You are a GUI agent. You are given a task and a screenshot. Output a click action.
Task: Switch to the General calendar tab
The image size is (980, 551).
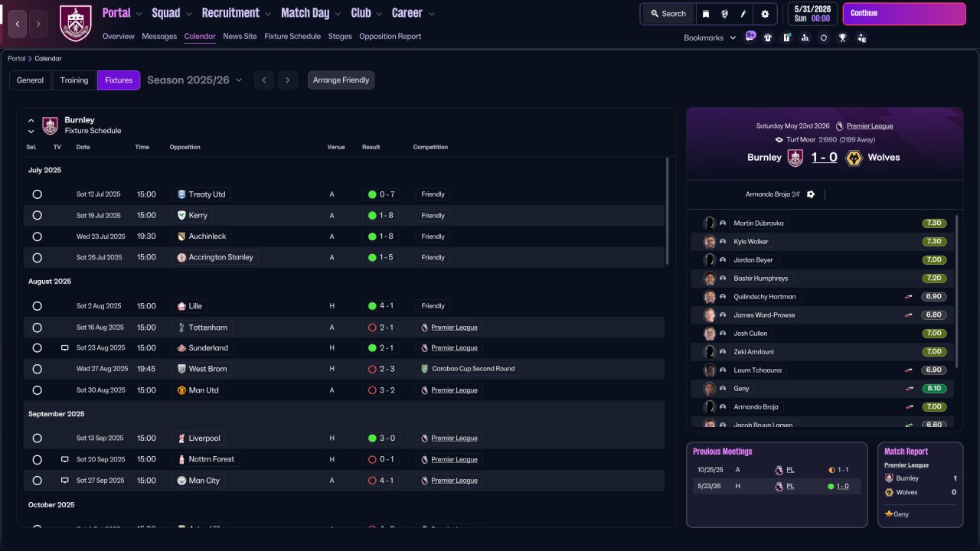31,80
